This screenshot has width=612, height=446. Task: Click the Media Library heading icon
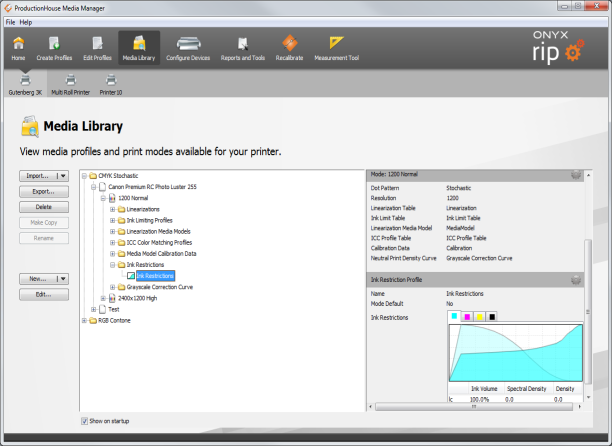(x=30, y=126)
